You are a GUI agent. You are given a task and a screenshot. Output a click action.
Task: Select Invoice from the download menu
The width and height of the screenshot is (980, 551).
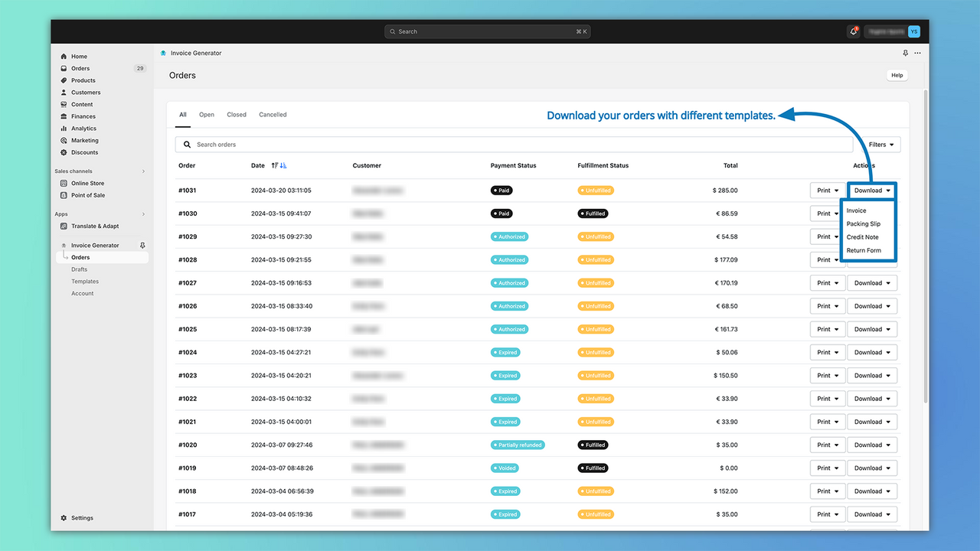point(856,210)
